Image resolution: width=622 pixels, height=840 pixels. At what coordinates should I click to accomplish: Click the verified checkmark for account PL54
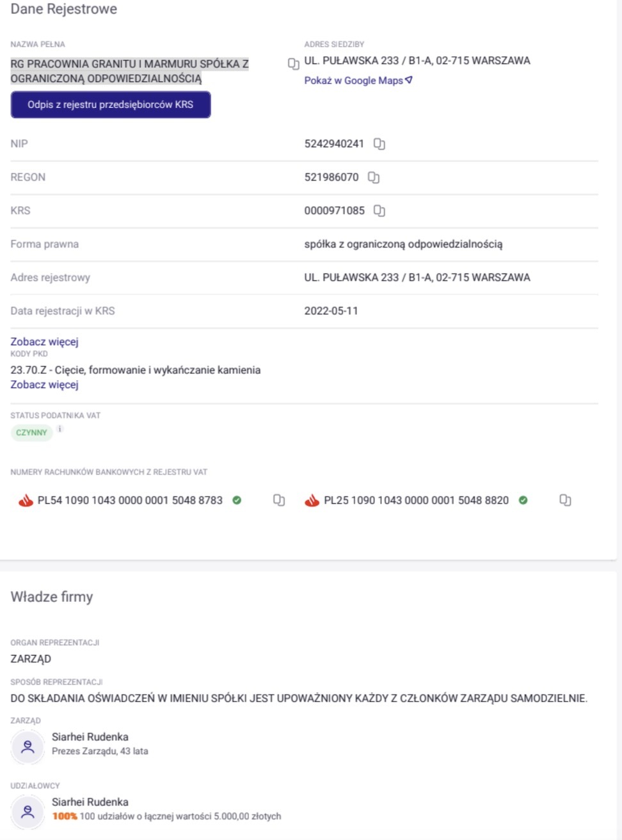point(237,500)
